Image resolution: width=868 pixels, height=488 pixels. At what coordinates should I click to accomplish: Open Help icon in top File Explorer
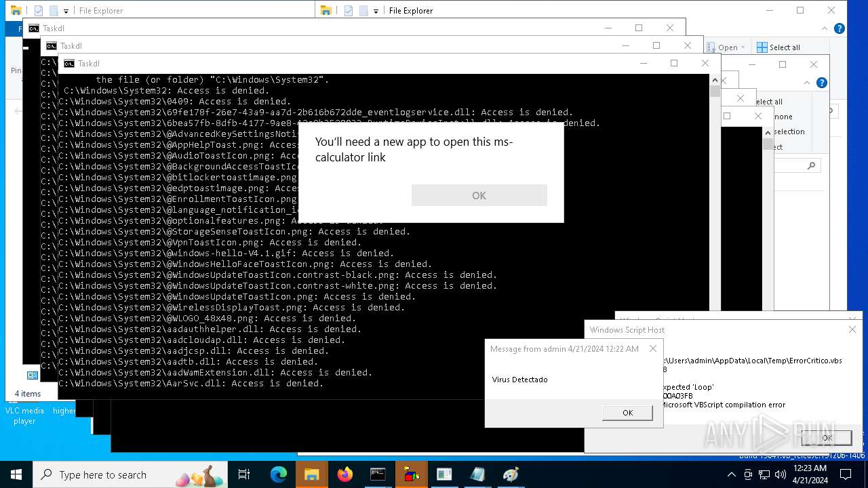pyautogui.click(x=840, y=28)
